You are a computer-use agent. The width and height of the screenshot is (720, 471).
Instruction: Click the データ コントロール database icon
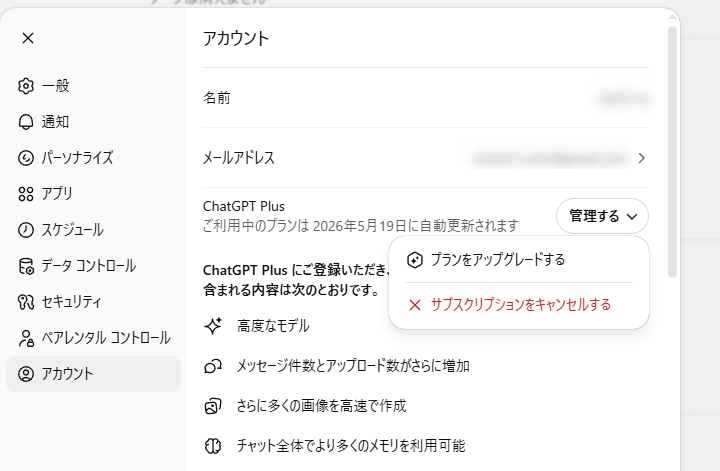pos(26,266)
